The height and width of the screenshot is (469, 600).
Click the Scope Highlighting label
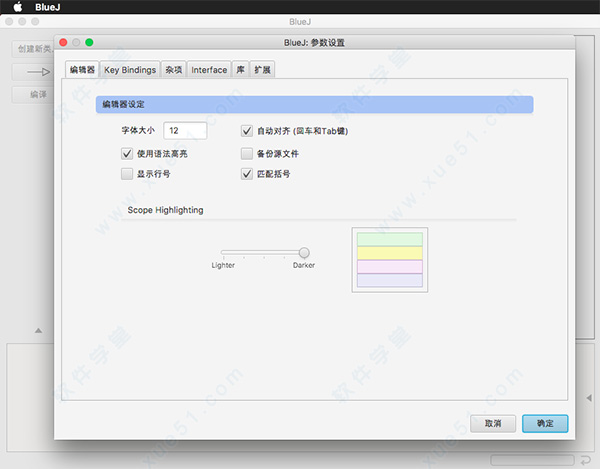coord(165,210)
